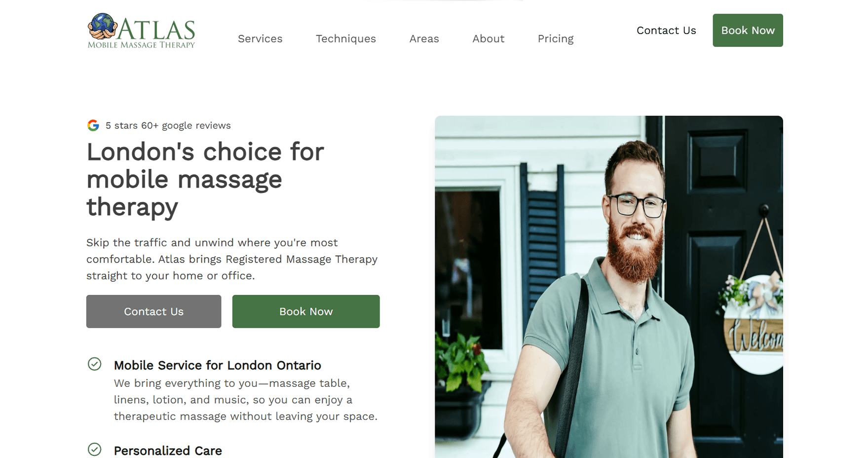Select Pricing in the navigation bar
Screen dimensions: 868x458
[x=556, y=38]
